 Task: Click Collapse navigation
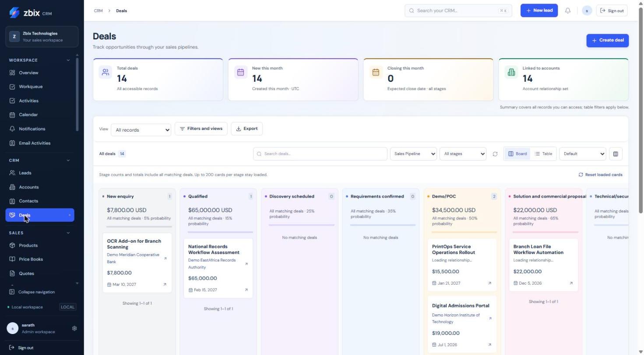coord(32,292)
